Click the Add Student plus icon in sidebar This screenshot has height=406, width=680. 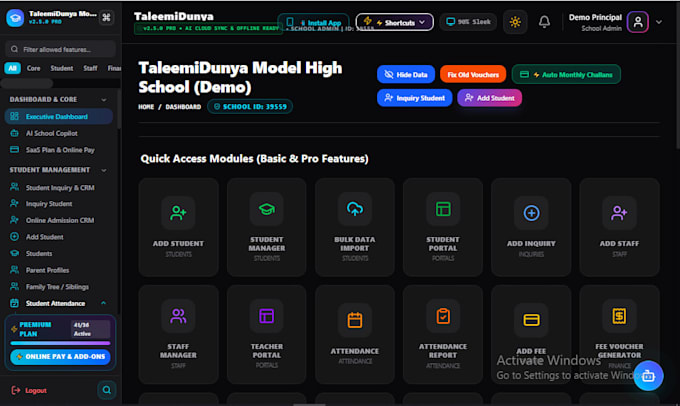(14, 237)
